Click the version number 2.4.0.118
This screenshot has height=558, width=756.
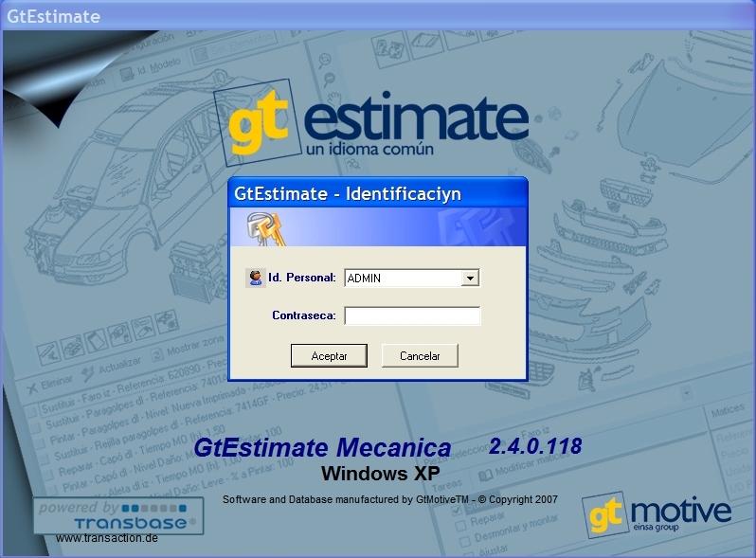pos(535,446)
